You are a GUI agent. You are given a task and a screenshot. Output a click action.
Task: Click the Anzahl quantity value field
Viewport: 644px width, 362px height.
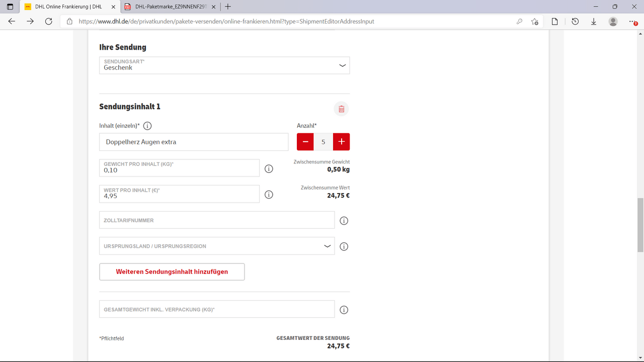click(x=324, y=142)
